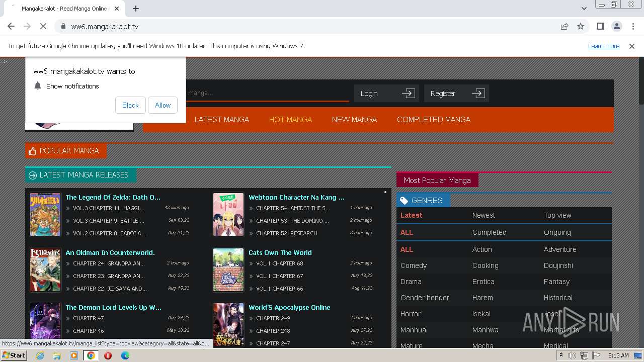Open the Completed Manga menu
Image resolution: width=644 pixels, height=362 pixels.
click(434, 120)
